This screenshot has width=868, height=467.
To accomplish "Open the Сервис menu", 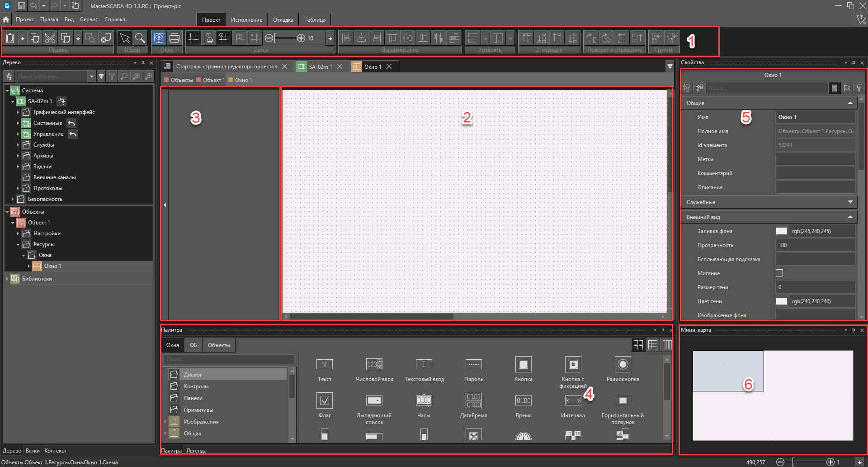I will [89, 19].
